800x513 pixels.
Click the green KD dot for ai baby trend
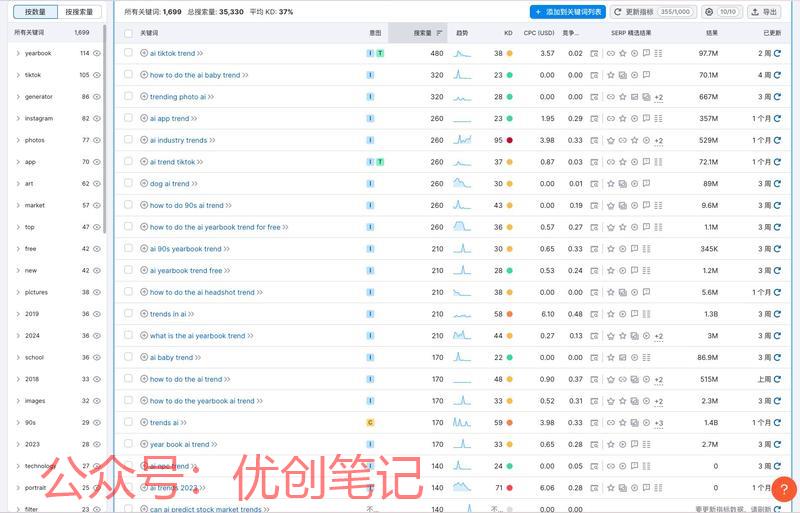point(509,357)
